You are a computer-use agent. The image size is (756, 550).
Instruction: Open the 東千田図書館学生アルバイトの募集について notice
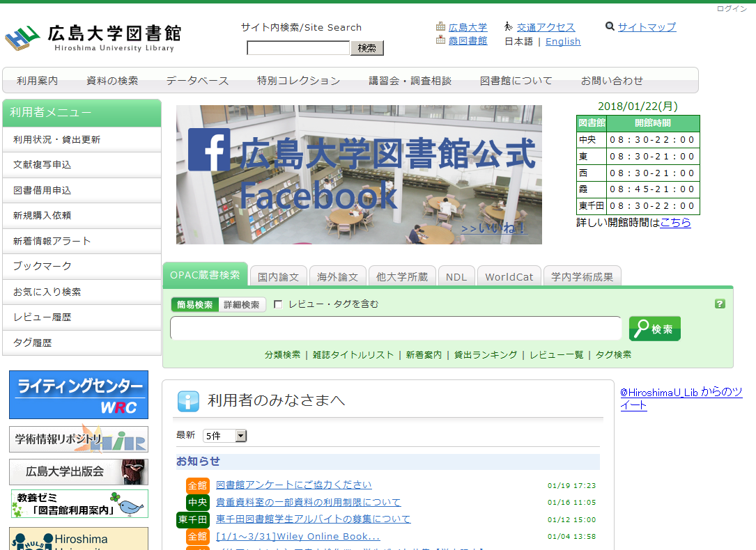313,519
